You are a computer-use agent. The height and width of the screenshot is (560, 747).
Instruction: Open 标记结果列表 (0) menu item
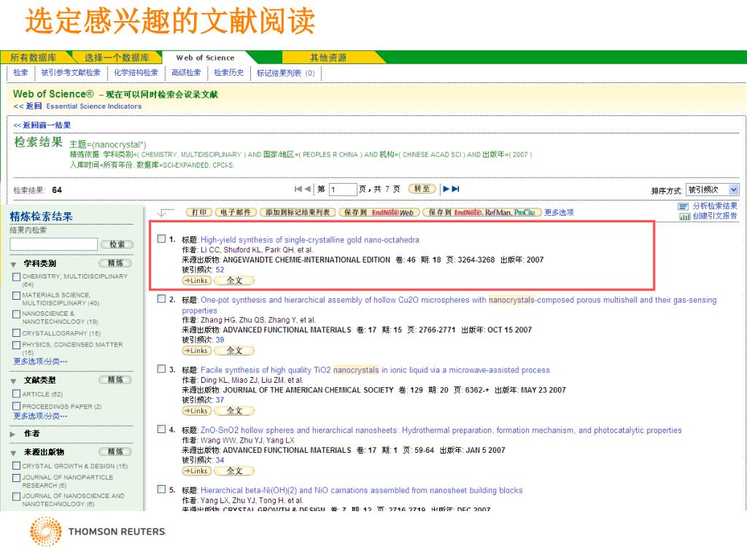[x=286, y=74]
